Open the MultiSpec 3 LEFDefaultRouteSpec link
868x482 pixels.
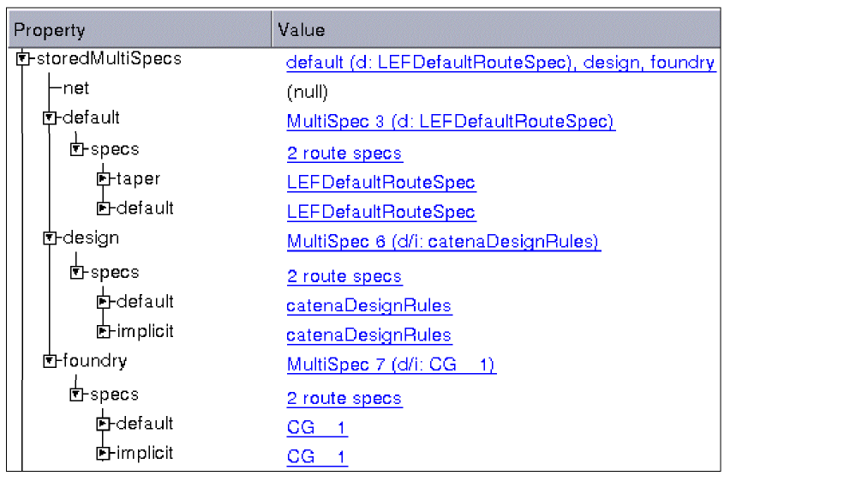451,122
